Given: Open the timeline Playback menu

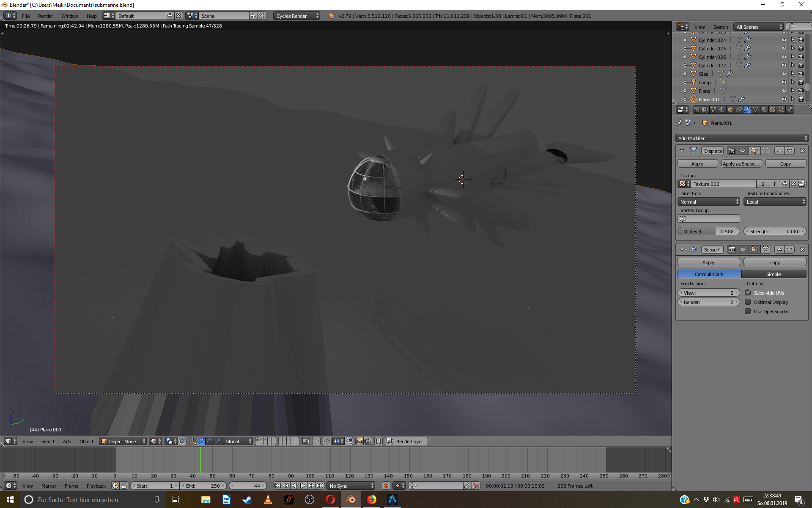Looking at the screenshot, I should point(96,486).
